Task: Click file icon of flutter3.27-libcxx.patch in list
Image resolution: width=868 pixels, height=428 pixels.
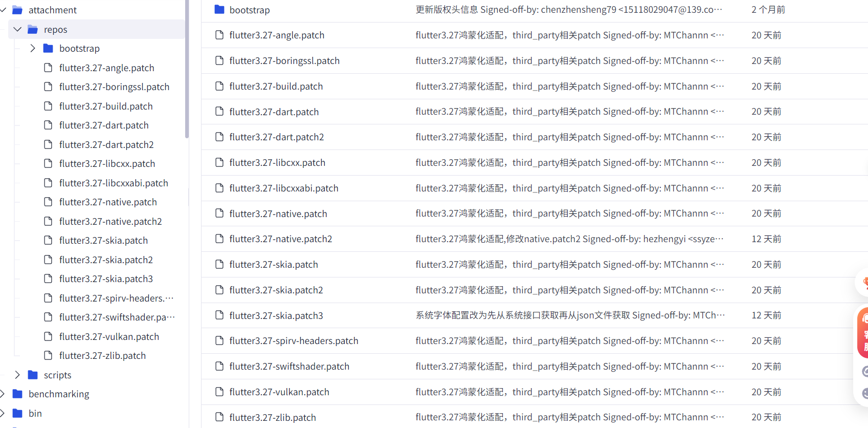Action: [219, 162]
